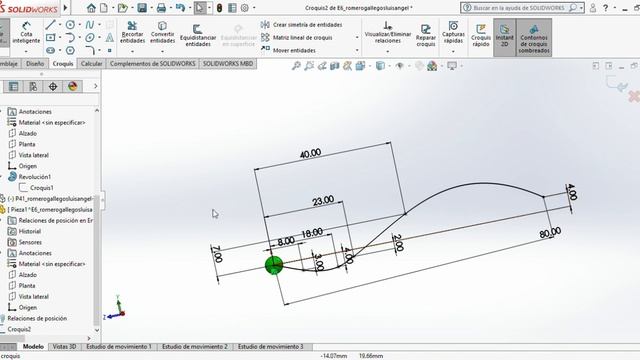Open DimXpertManager crosshair tab

pyautogui.click(x=53, y=86)
